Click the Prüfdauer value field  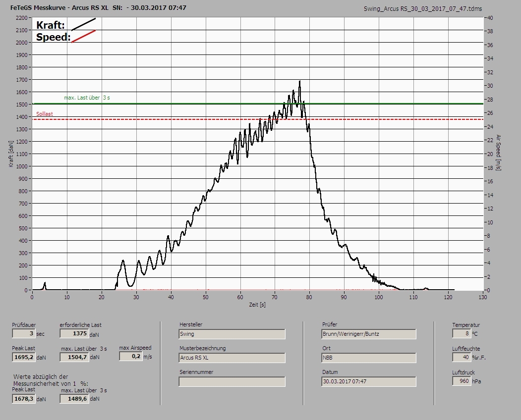[24, 333]
